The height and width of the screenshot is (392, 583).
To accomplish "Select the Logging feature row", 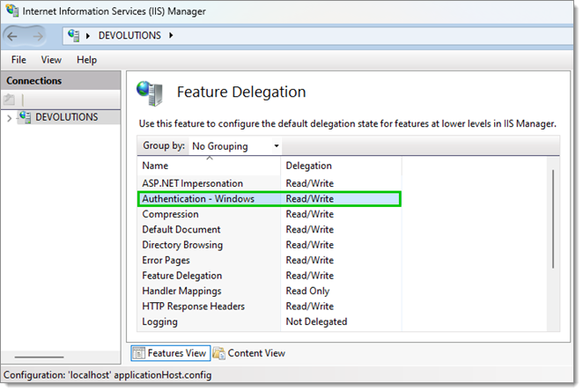I will coord(269,322).
